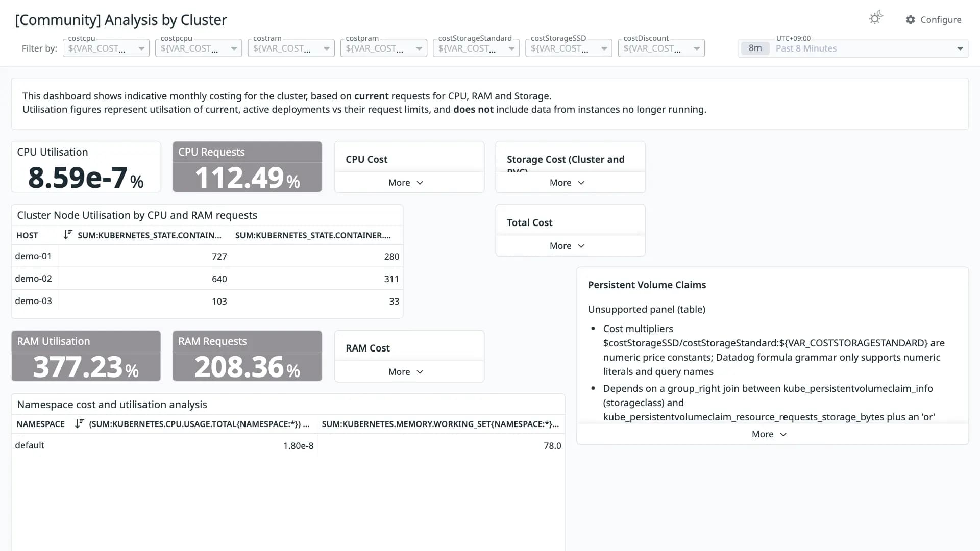This screenshot has width=980, height=551.
Task: Click the 1.80e-8 CPU usage cell
Action: coord(298,446)
